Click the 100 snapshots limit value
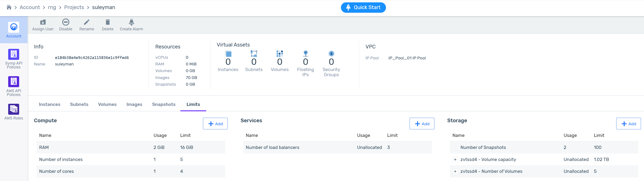The image size is (644, 181). [598, 147]
